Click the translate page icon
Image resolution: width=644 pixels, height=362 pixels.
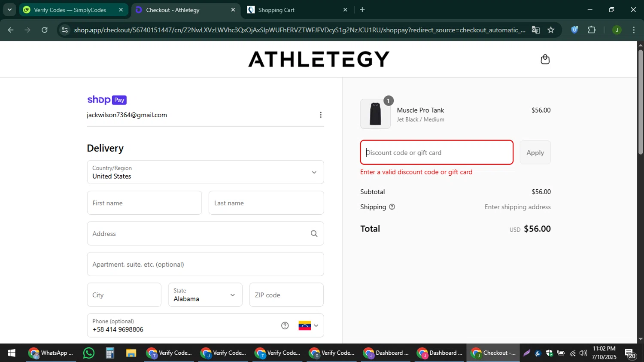click(x=535, y=30)
